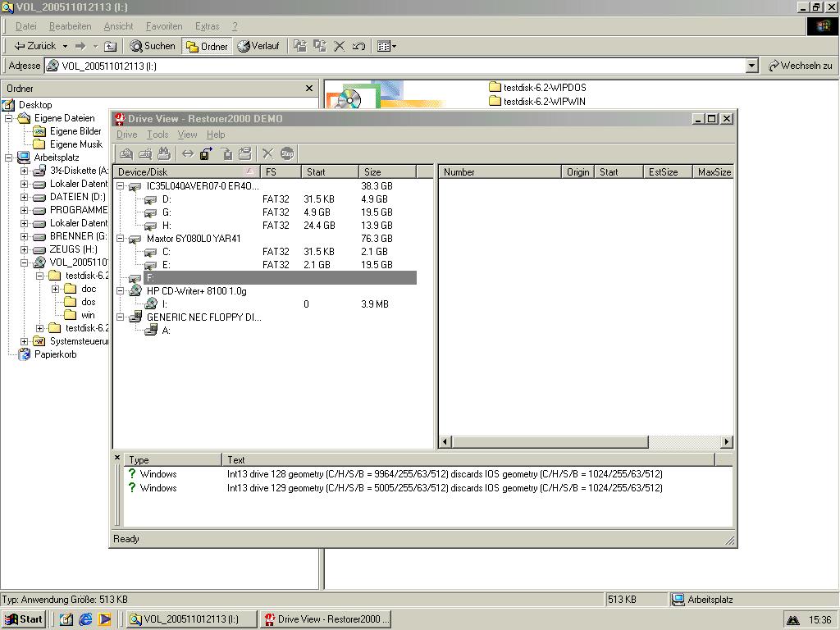This screenshot has width=840, height=630.
Task: Collapse the Arbeitsplatz tree node
Action: point(8,157)
